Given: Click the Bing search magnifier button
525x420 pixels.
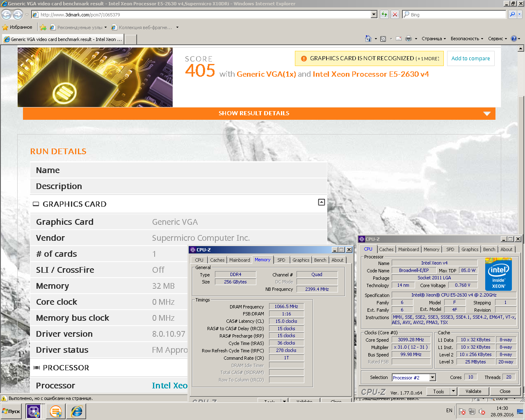Looking at the screenshot, I should click(x=512, y=14).
